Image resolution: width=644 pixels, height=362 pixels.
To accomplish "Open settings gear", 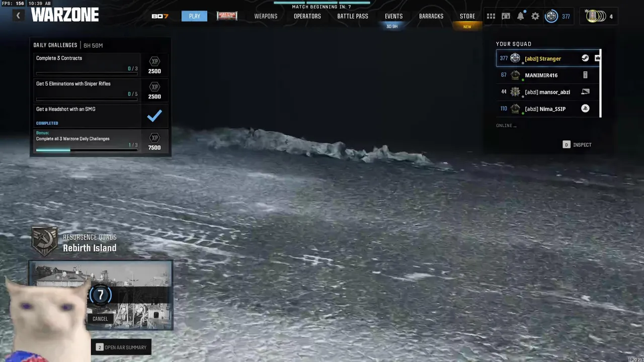I will point(535,16).
